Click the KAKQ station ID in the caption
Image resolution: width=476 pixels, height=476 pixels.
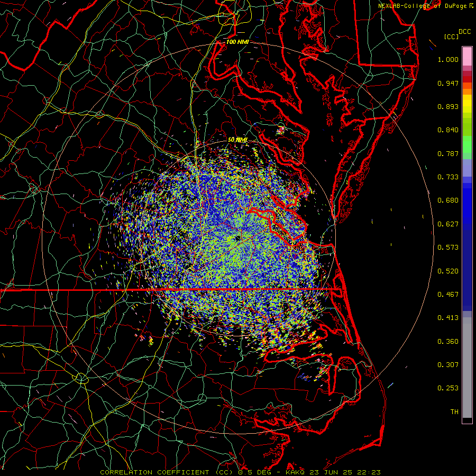[x=296, y=472]
